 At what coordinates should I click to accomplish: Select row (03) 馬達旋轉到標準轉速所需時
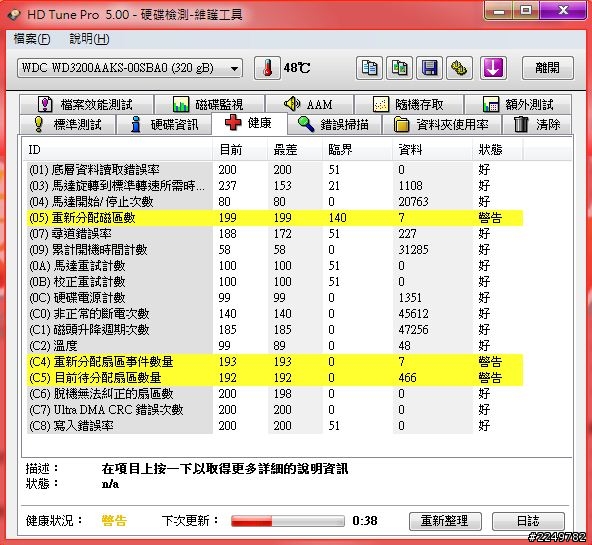[274, 186]
